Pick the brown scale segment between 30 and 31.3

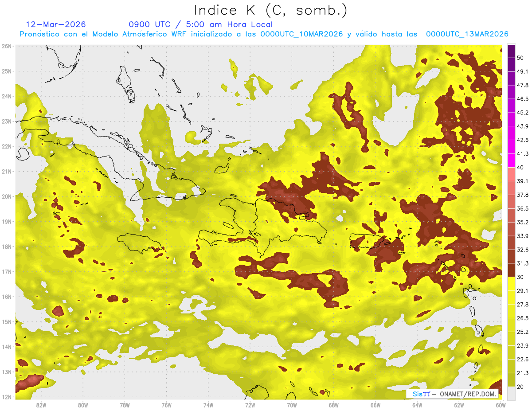coord(511,270)
